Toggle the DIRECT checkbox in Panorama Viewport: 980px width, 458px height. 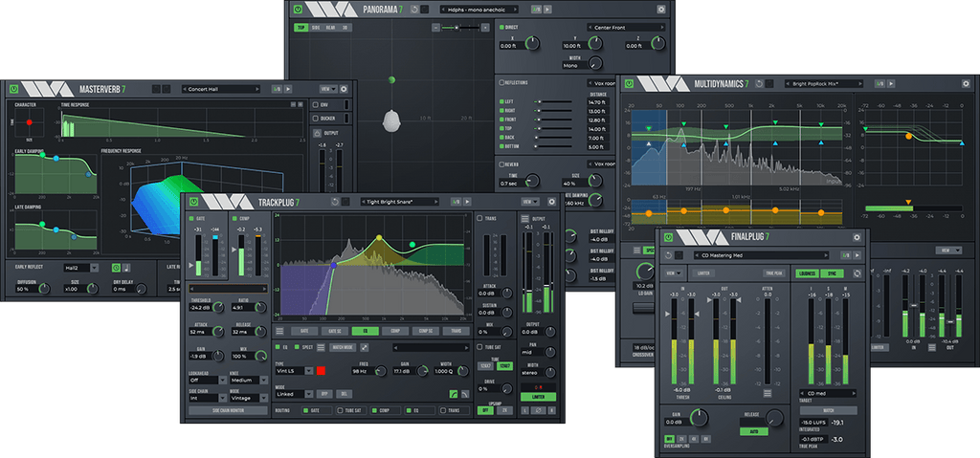501,28
